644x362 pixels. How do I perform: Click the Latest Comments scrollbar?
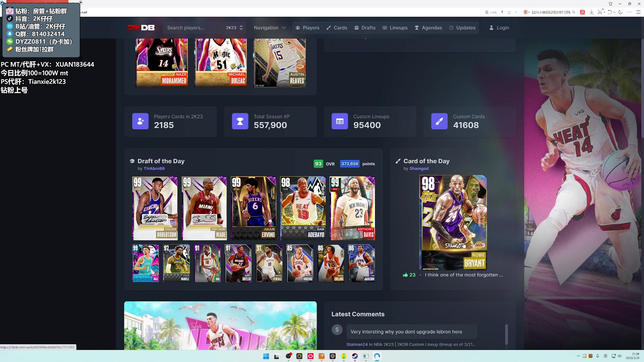pos(506,334)
